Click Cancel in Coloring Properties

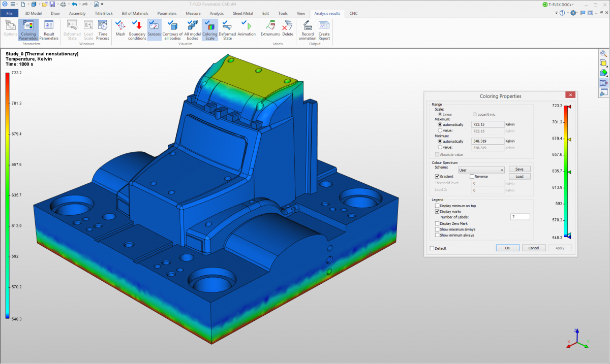(x=534, y=248)
